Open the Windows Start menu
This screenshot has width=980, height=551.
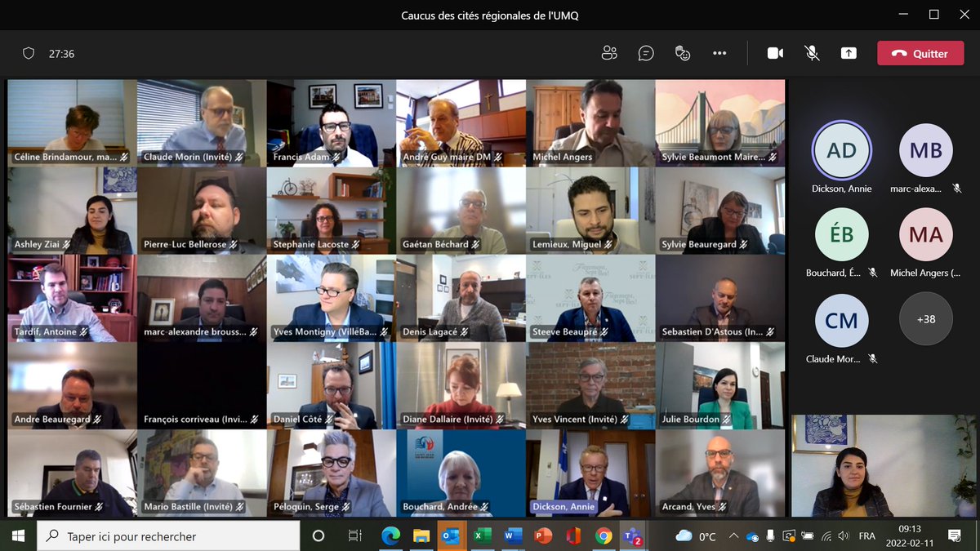(19, 536)
